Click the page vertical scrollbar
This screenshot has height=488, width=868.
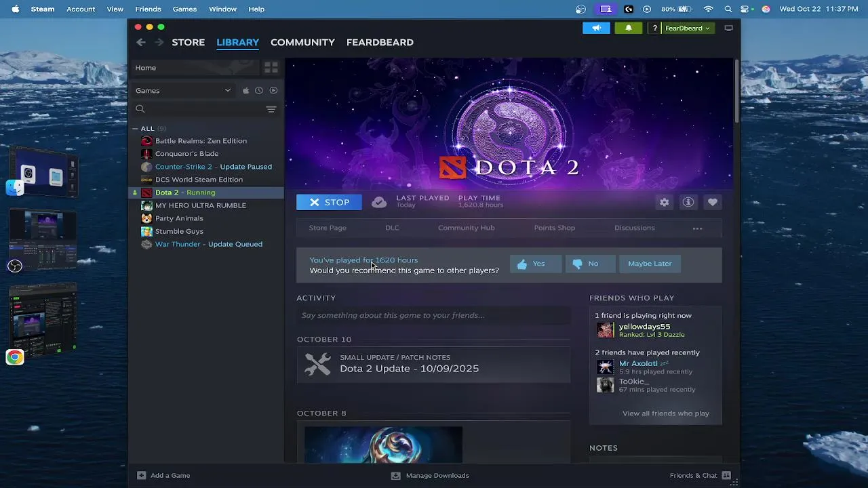tap(736, 91)
